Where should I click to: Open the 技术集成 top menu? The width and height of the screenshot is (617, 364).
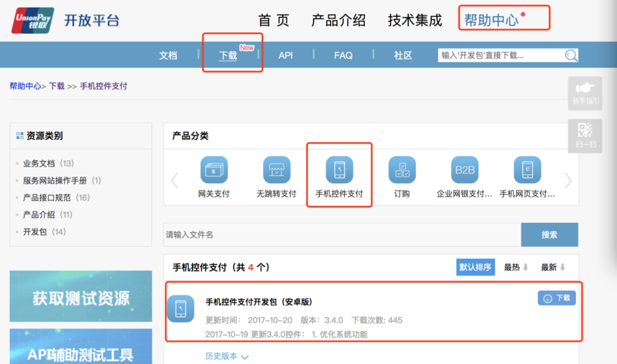pyautogui.click(x=415, y=20)
